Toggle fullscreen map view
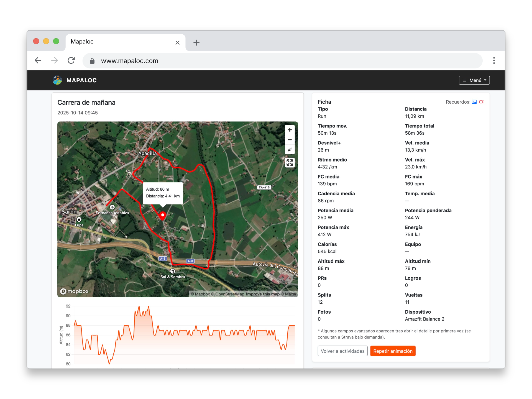The height and width of the screenshot is (399, 532). pos(290,163)
